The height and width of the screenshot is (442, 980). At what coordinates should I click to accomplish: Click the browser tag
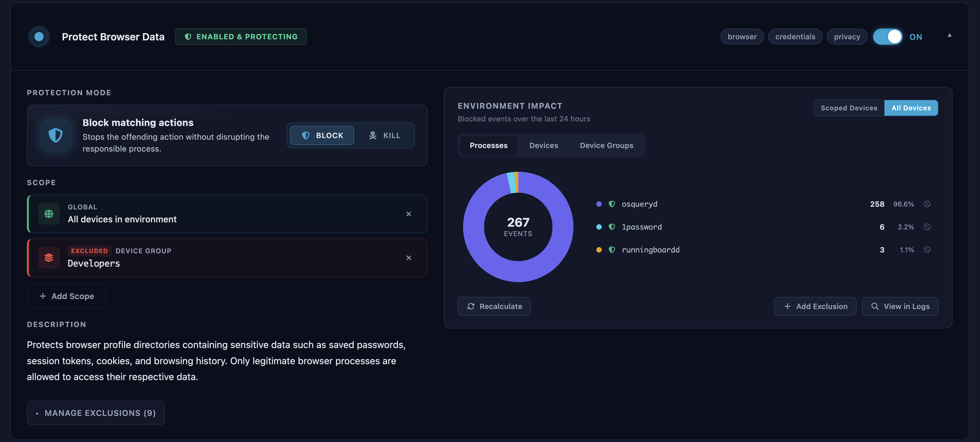(742, 37)
